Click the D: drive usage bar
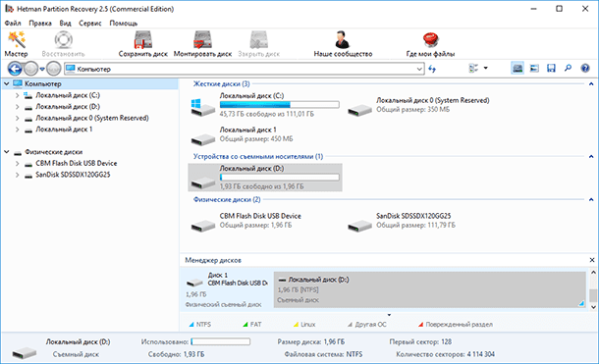The height and width of the screenshot is (364, 599). [x=279, y=177]
